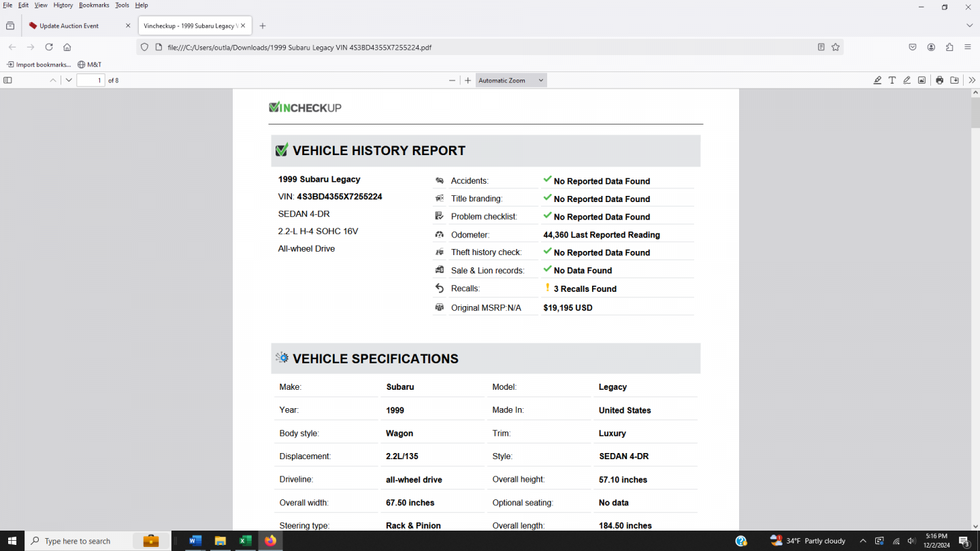Screen dimensions: 980x551
Task: Click the 3 Recalls Found text
Action: point(585,288)
